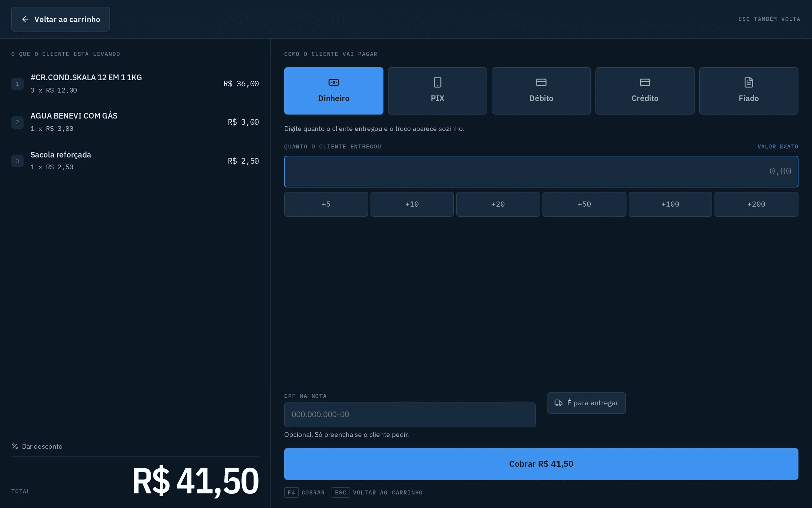Add +20 to amount received
The height and width of the screenshot is (508, 812).
[x=498, y=204]
